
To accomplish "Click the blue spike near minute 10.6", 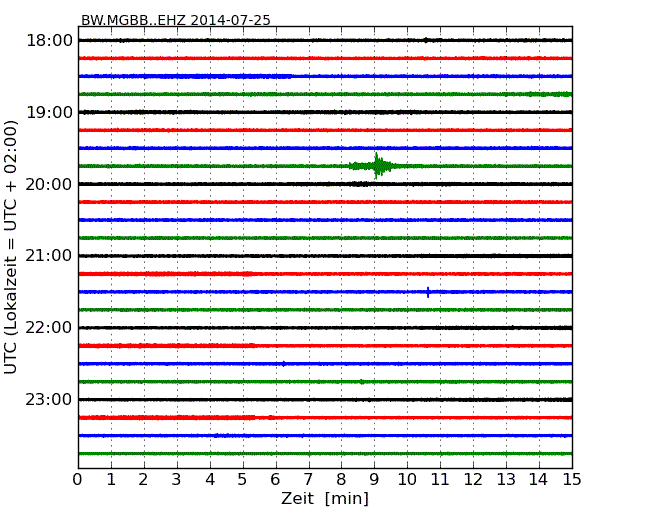I will 428,292.
